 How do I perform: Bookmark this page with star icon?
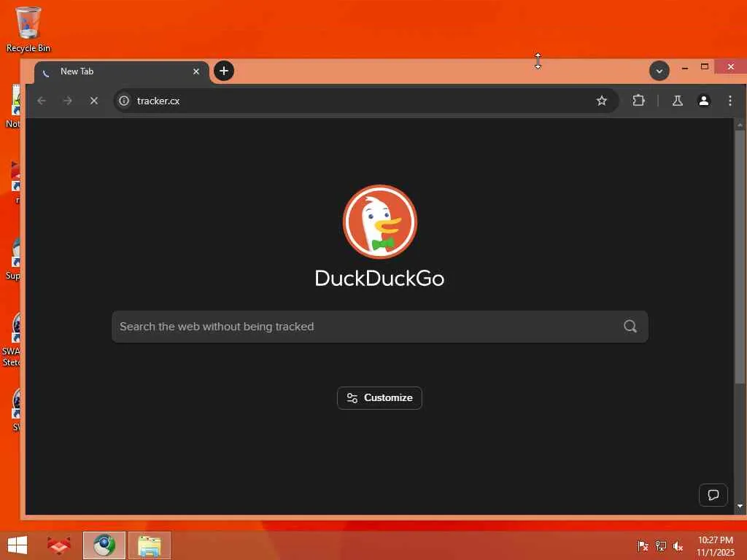pos(601,101)
